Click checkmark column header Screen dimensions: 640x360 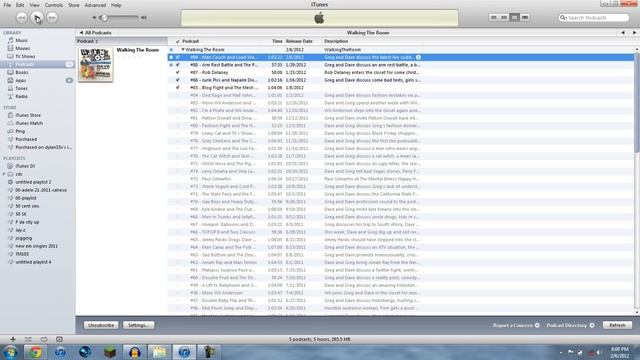click(x=178, y=41)
